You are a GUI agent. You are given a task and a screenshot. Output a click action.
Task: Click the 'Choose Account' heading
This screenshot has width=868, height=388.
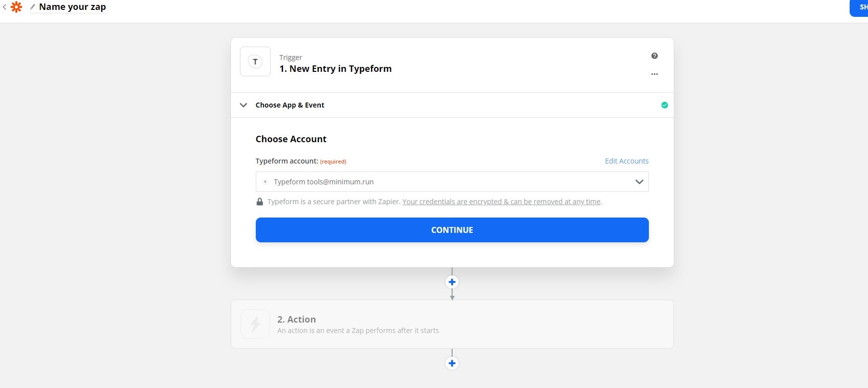pyautogui.click(x=291, y=139)
